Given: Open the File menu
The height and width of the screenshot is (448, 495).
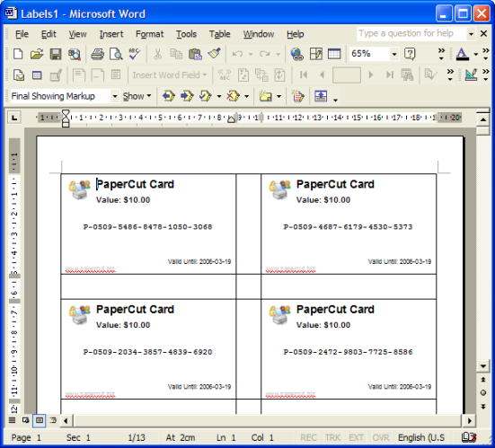Looking at the screenshot, I should point(22,34).
